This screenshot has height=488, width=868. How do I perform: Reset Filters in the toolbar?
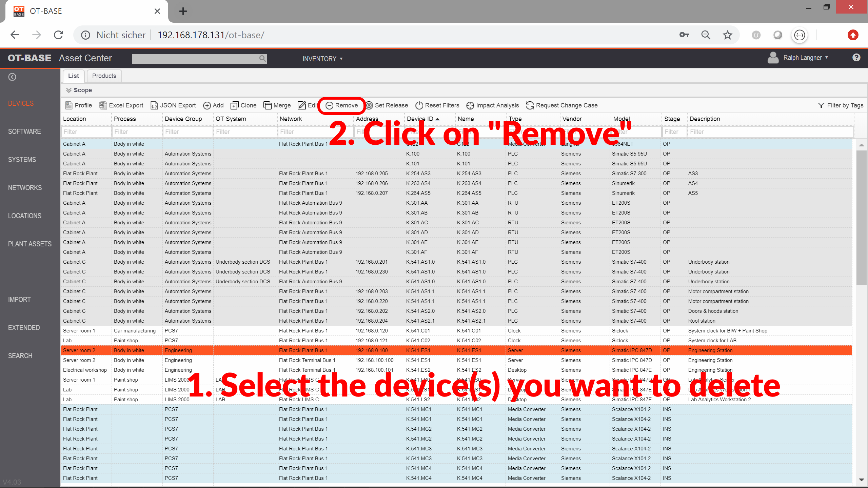click(437, 105)
